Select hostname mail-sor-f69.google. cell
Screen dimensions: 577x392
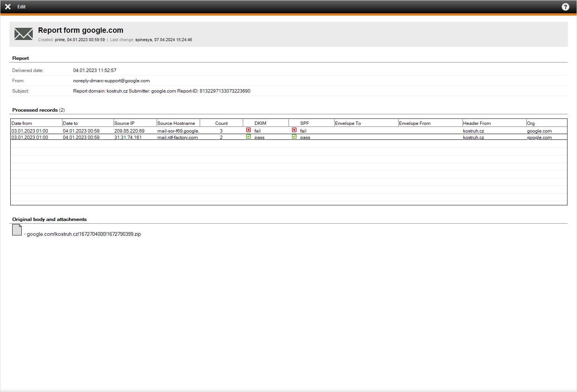(178, 131)
